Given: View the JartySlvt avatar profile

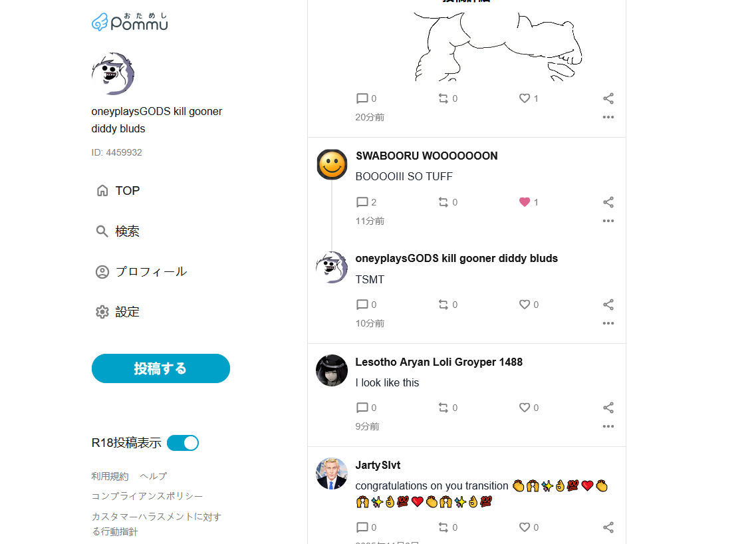Looking at the screenshot, I should tap(332, 474).
